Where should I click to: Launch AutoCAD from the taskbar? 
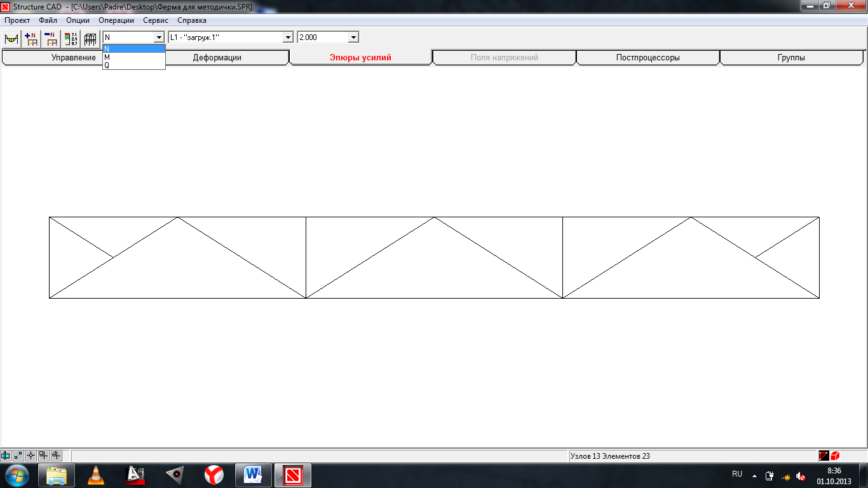pos(135,475)
